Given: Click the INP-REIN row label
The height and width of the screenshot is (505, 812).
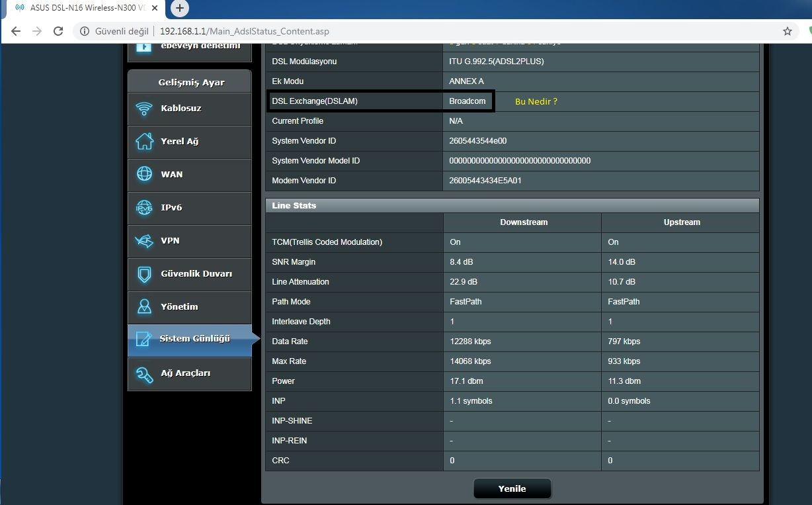Looking at the screenshot, I should click(x=289, y=441).
